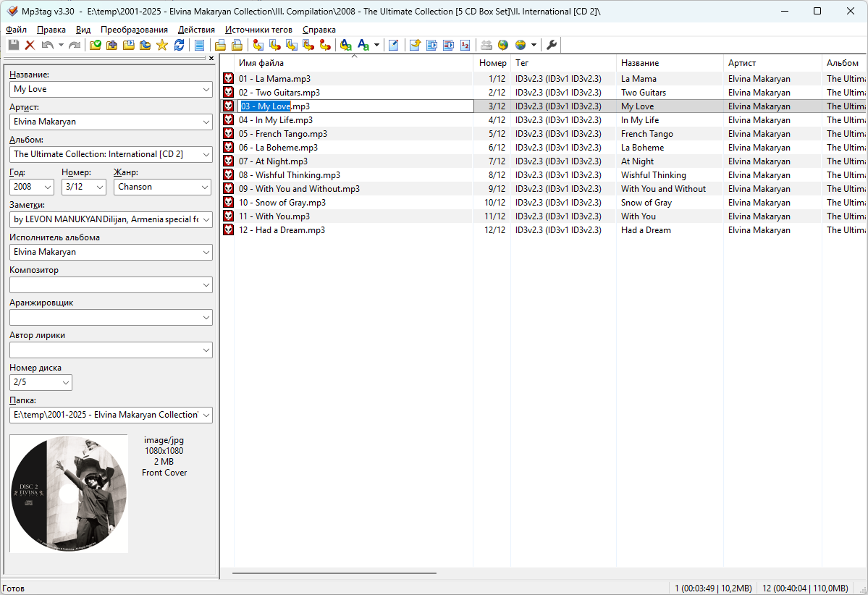Click the extended tags edit icon
The height and width of the screenshot is (595, 868).
coord(393,45)
